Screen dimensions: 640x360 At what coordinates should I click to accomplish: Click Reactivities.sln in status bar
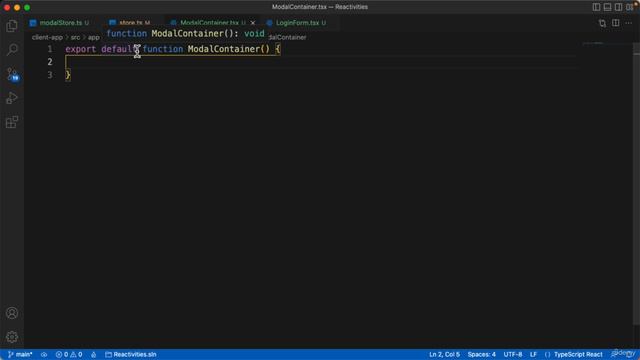[131, 354]
